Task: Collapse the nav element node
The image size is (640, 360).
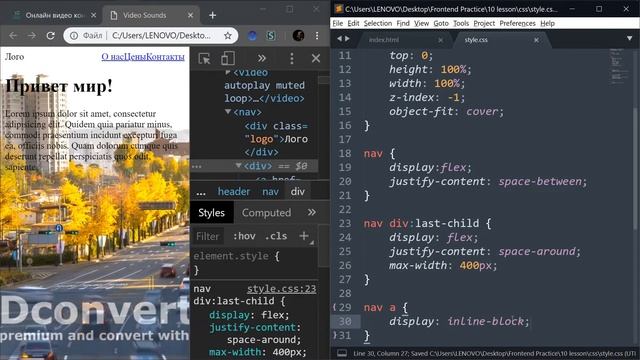Action: tap(228, 111)
